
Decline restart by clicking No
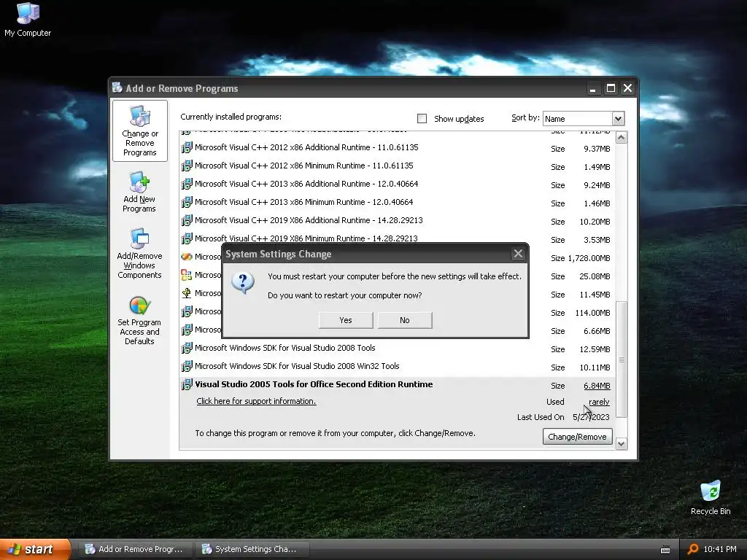(405, 320)
